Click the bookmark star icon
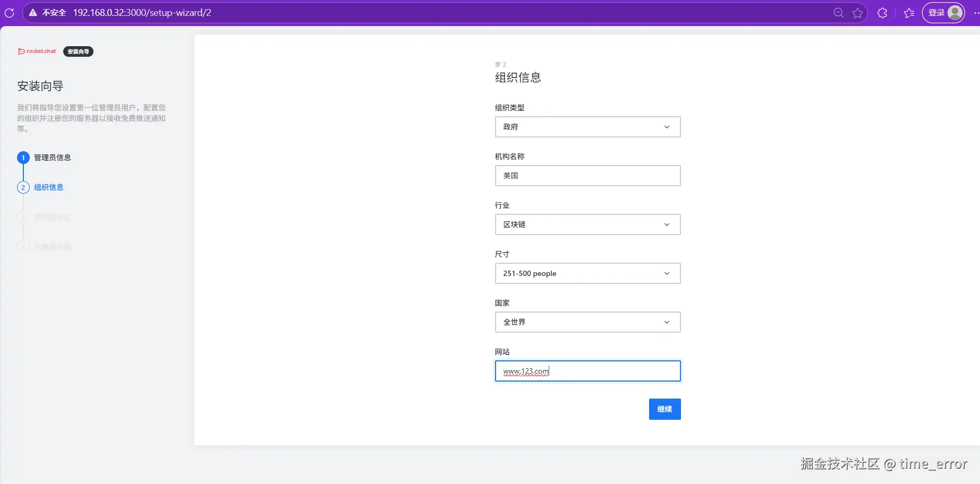The height and width of the screenshot is (484, 980). pyautogui.click(x=857, y=12)
